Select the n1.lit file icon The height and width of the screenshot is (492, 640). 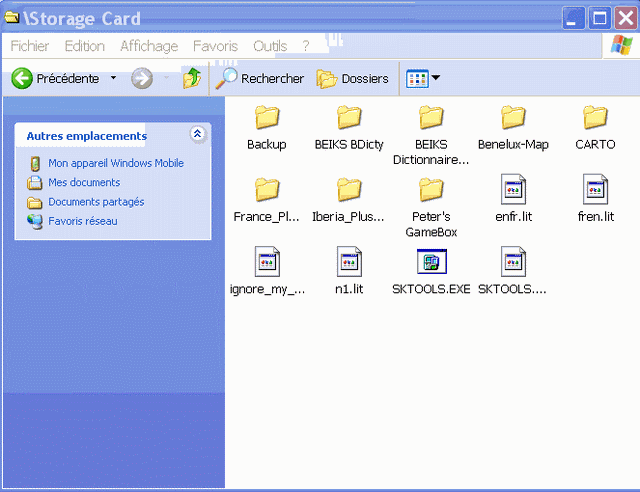pos(348,263)
